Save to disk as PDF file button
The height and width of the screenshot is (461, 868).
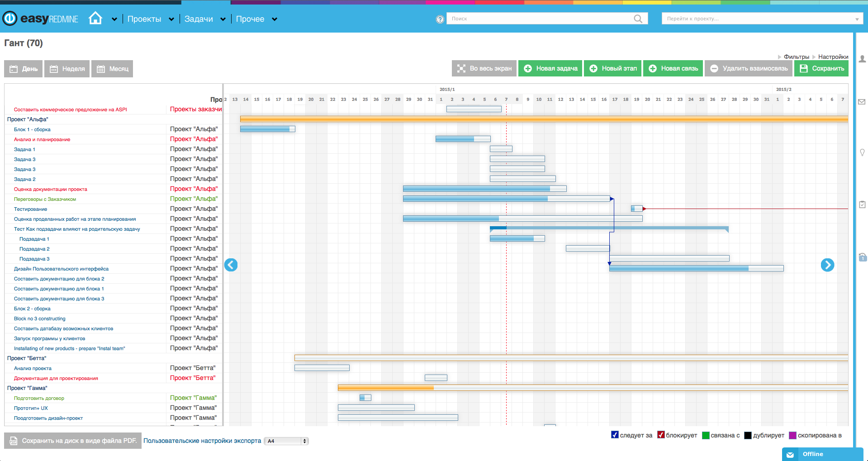point(73,441)
